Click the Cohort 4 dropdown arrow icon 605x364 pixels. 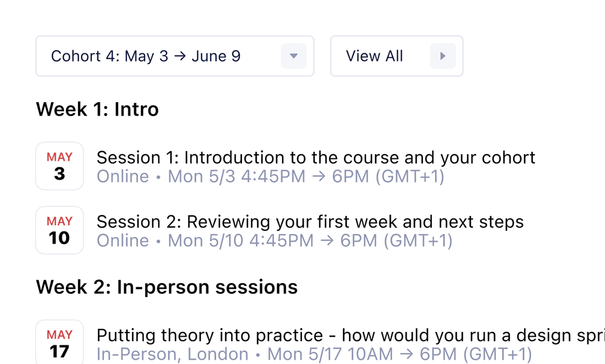click(293, 56)
